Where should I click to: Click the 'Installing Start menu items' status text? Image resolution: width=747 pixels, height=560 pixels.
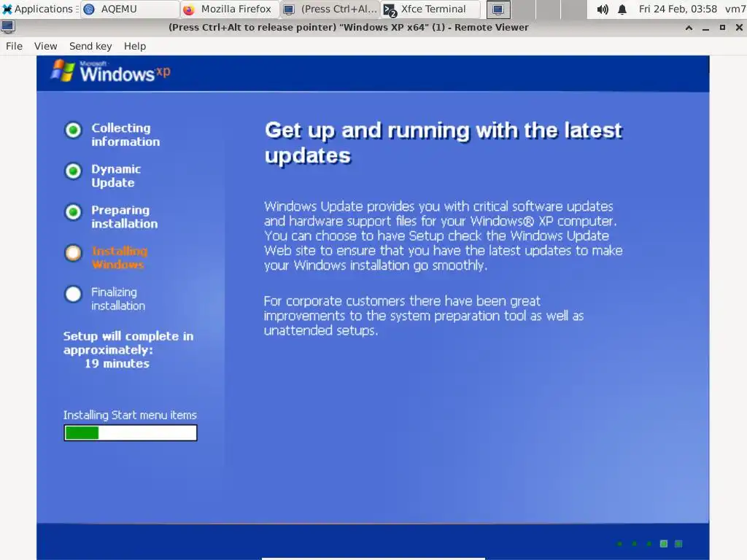[x=130, y=415]
